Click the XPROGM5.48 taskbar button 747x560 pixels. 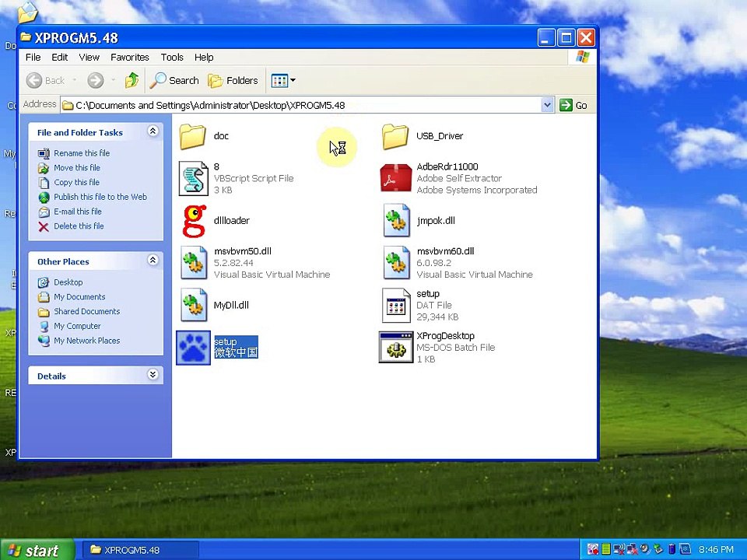tap(140, 550)
